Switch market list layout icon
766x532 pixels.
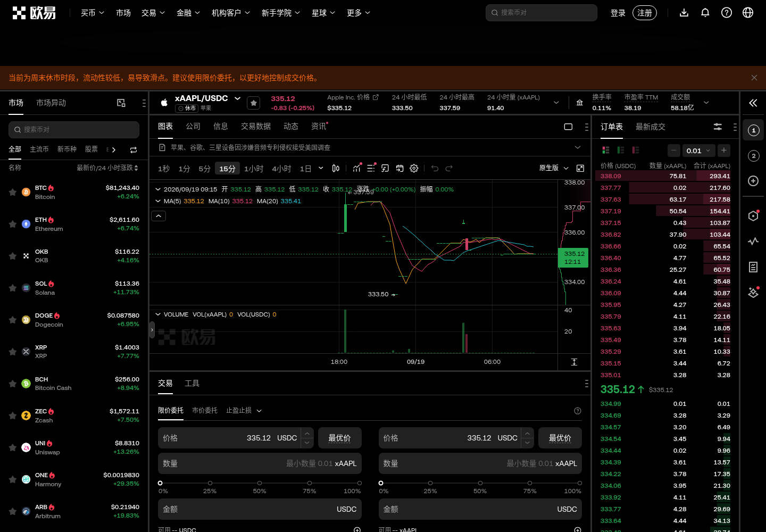[x=121, y=103]
